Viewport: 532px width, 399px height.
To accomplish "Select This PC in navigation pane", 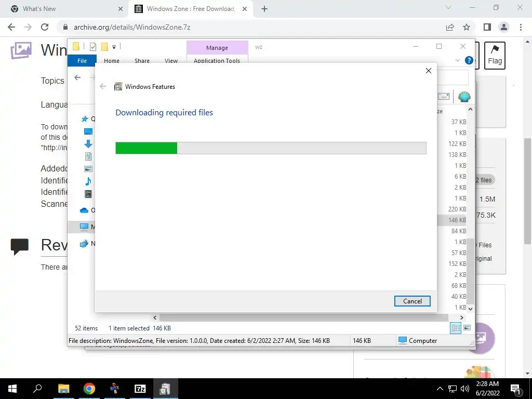I will pos(84,227).
